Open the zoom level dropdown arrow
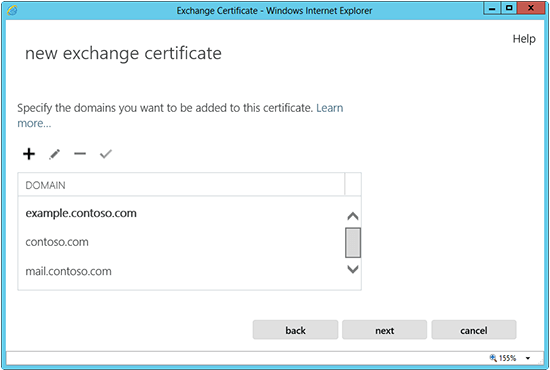This screenshot has width=550, height=370. 528,358
